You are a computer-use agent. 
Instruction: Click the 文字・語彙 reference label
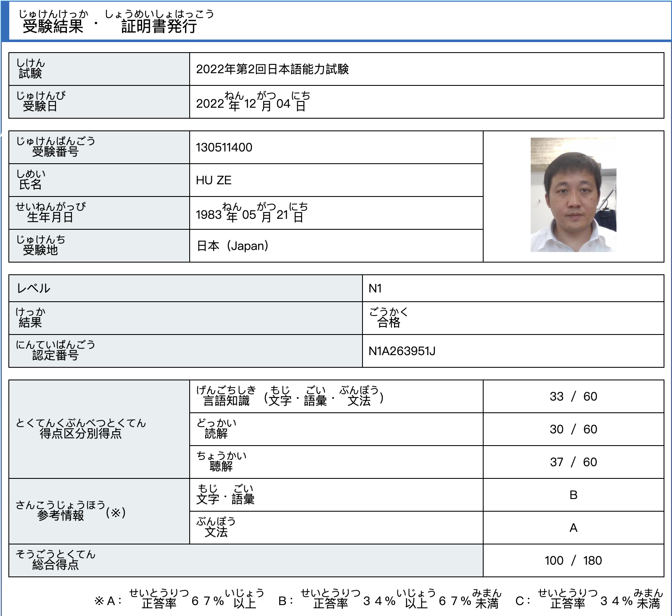coord(225,494)
